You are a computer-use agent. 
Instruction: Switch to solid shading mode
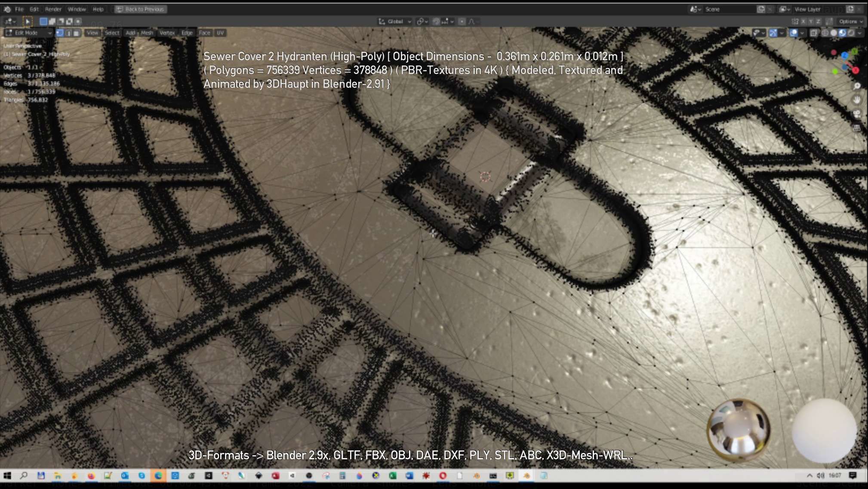pyautogui.click(x=834, y=33)
